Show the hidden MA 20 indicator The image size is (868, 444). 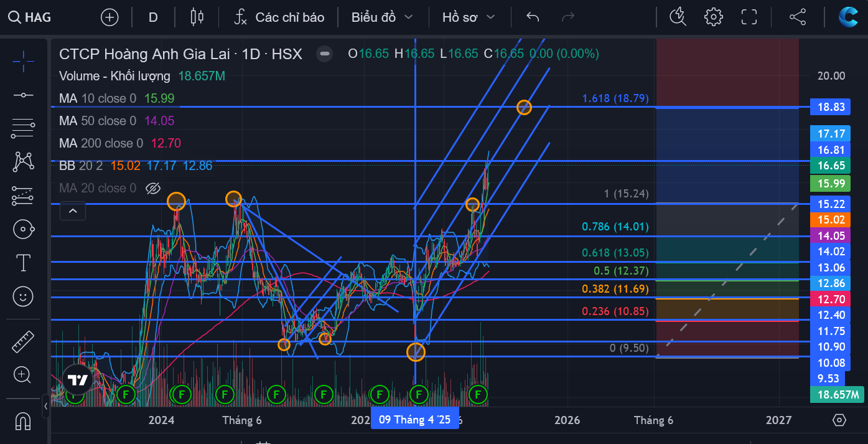point(152,188)
